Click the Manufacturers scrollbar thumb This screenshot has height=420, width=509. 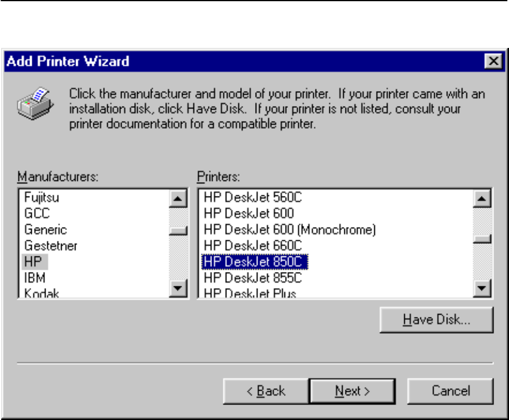[x=178, y=231]
